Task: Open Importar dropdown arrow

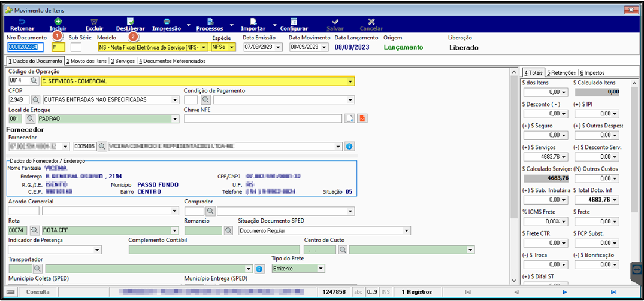Action: pyautogui.click(x=274, y=25)
